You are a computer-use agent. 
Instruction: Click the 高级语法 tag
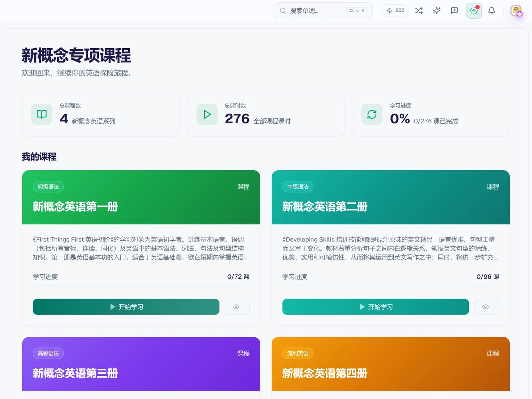[48, 353]
